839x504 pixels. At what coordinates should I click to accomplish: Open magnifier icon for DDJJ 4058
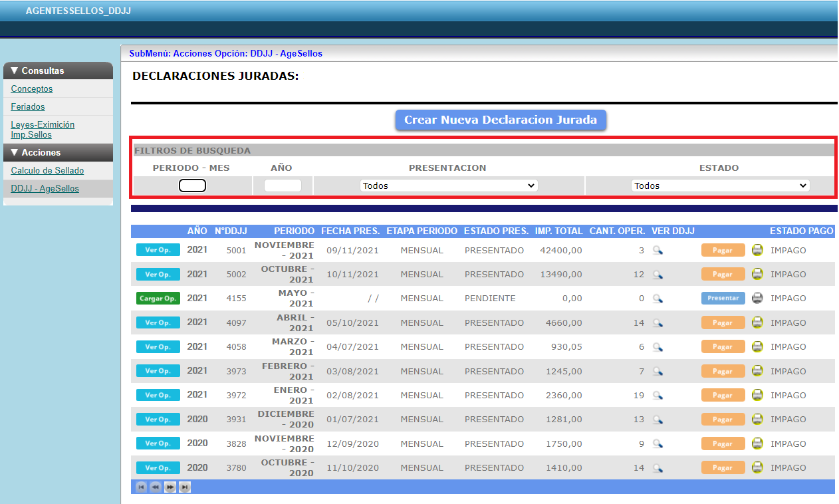point(658,347)
